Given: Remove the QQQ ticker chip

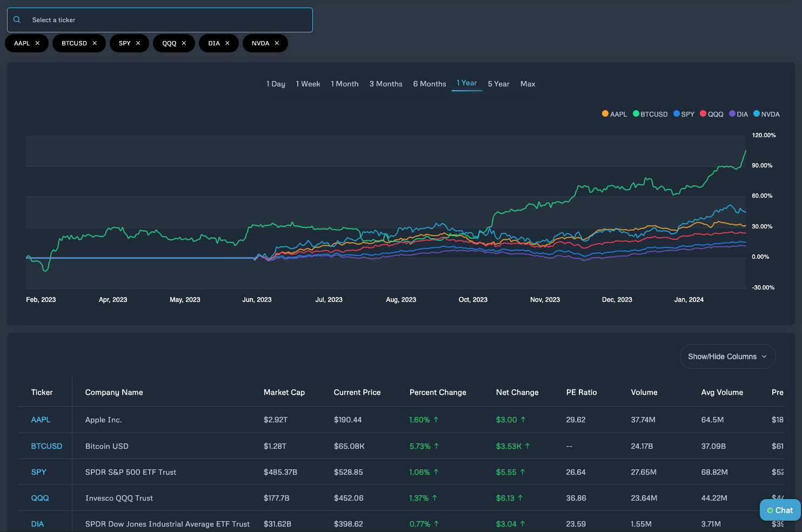Looking at the screenshot, I should tap(184, 43).
